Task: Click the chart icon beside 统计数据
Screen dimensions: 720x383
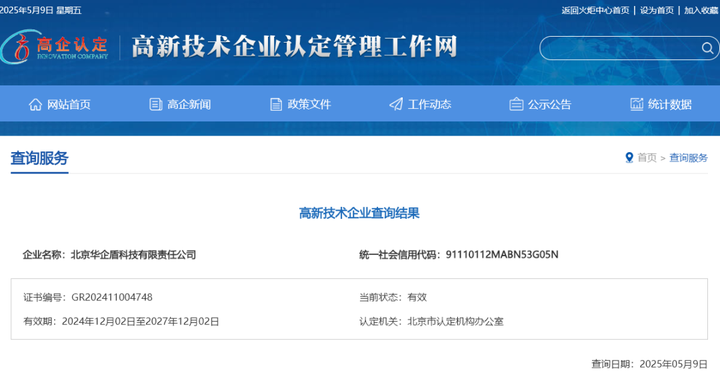Action: pos(636,105)
